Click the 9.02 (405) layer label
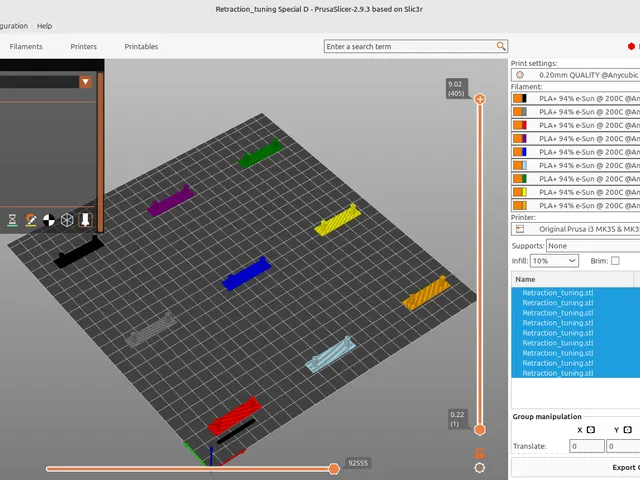 pyautogui.click(x=456, y=89)
